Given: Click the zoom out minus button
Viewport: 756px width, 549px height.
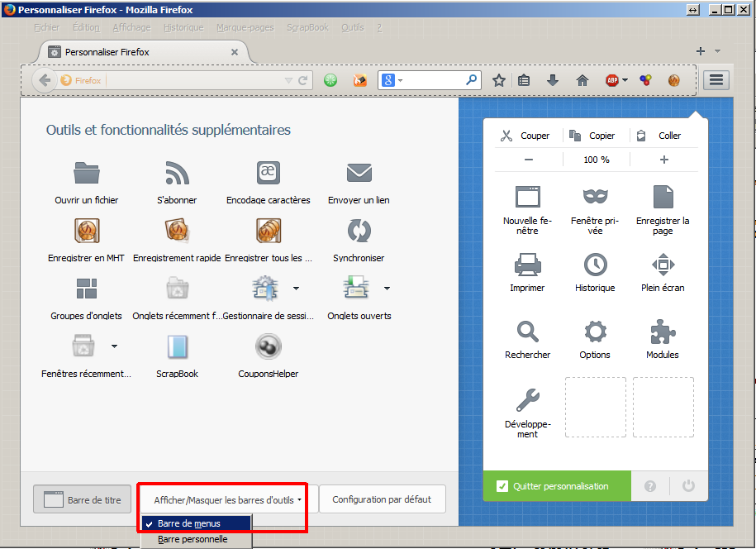Looking at the screenshot, I should tap(529, 160).
